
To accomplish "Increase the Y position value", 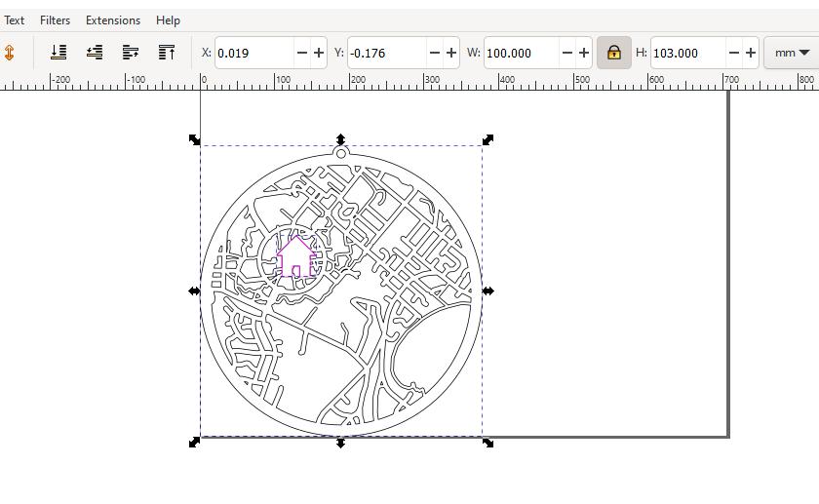I will click(x=451, y=53).
